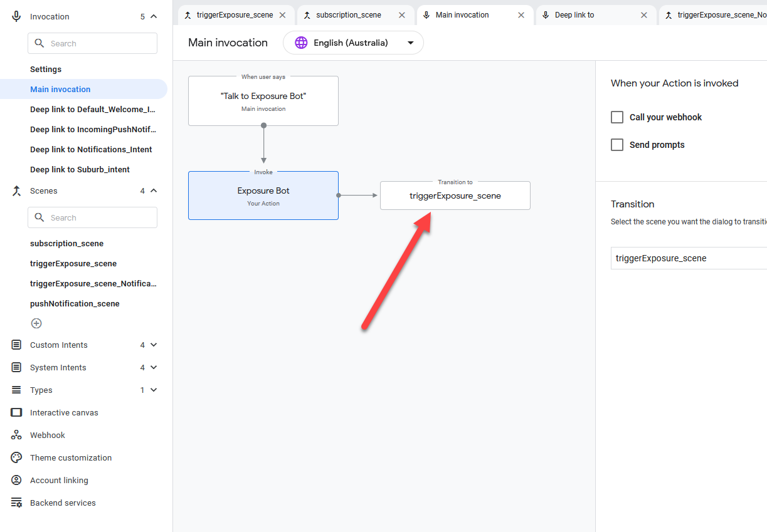Click the Interactive canvas icon

(16, 412)
